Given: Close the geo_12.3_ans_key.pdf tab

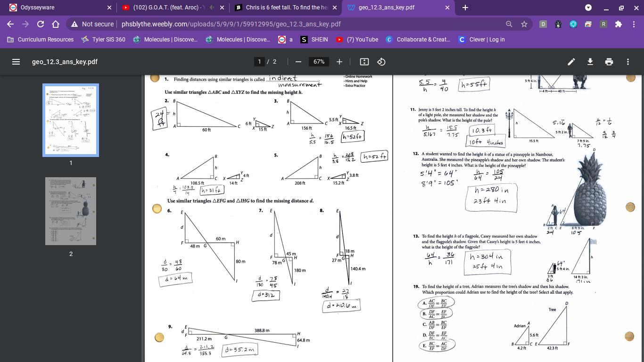Looking at the screenshot, I should click(x=447, y=8).
